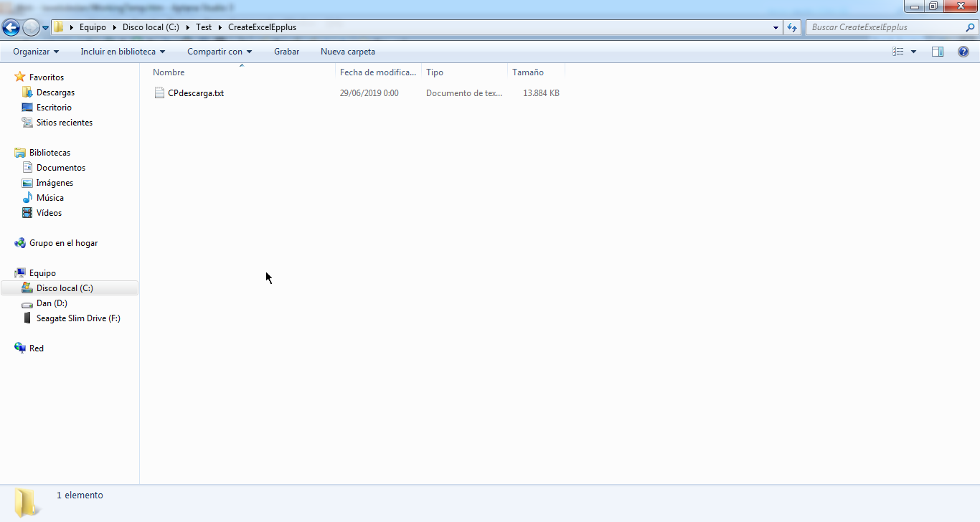Click the Back navigation arrow button
Viewport: 980px width, 522px height.
[11, 28]
